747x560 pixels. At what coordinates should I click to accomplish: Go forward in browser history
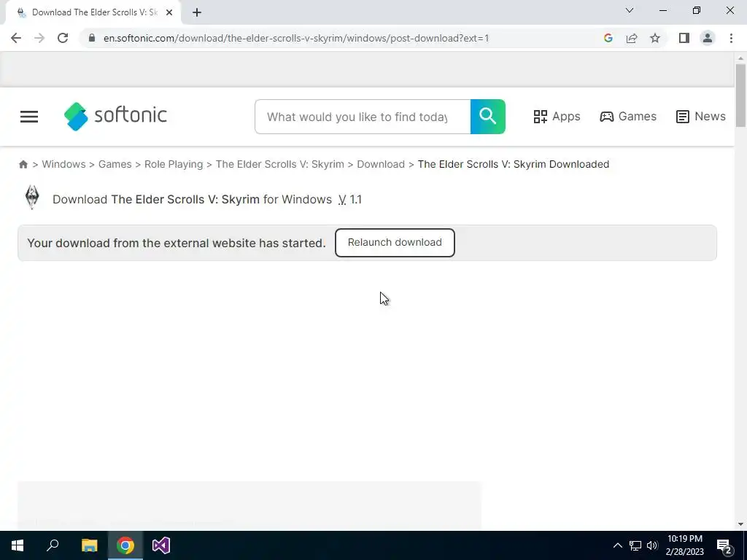point(39,38)
